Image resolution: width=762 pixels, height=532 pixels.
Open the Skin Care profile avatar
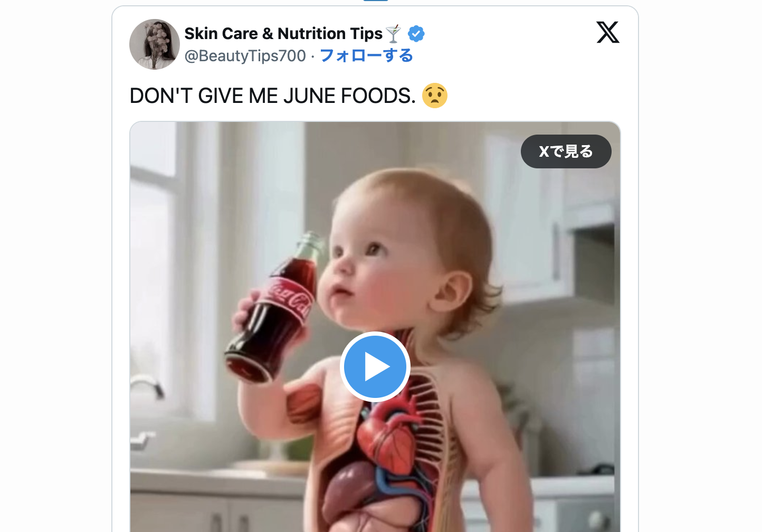[155, 44]
